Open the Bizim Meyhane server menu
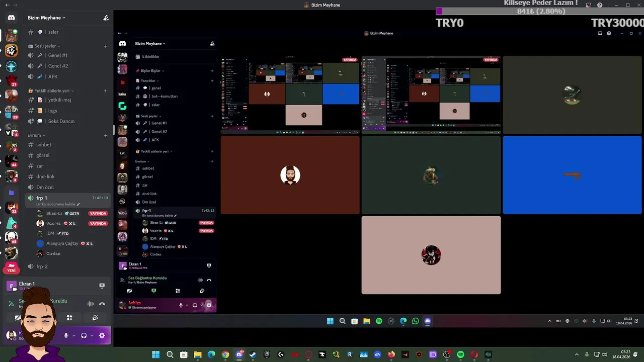This screenshot has height=362, width=644. point(46,18)
